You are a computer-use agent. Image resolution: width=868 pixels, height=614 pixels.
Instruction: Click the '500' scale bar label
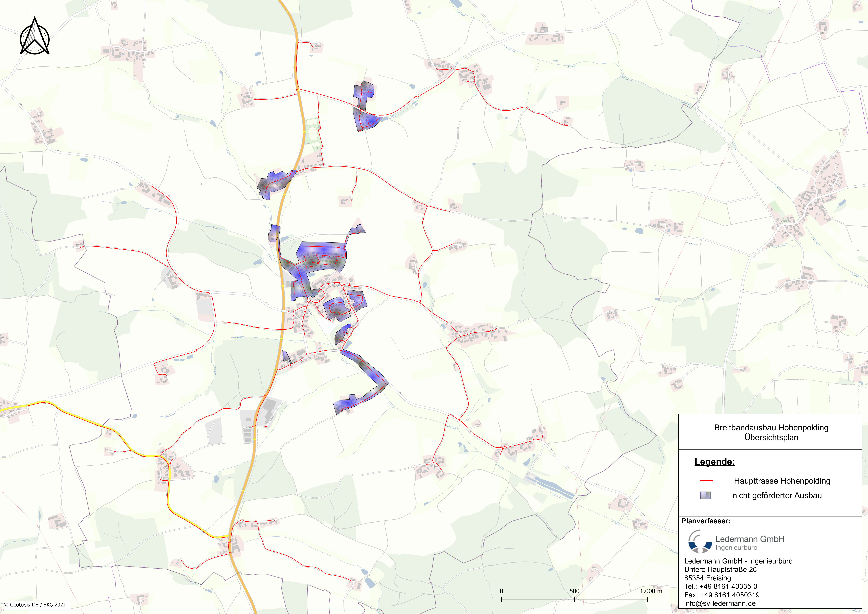[x=574, y=591]
